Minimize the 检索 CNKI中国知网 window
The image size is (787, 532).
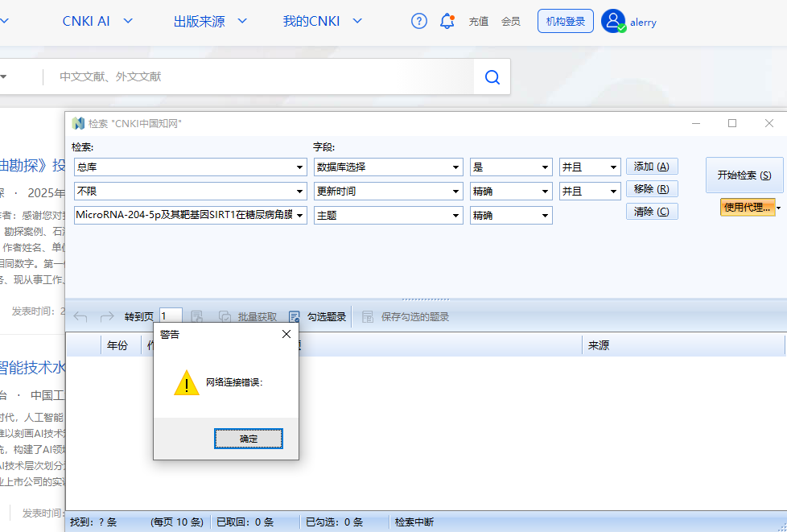(696, 123)
